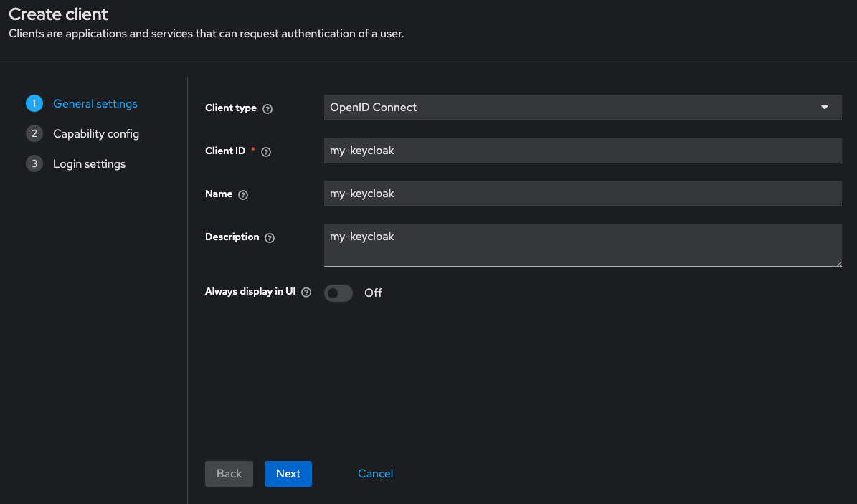Open the Client type dropdown
Screen dimensions: 857x504
[582, 107]
